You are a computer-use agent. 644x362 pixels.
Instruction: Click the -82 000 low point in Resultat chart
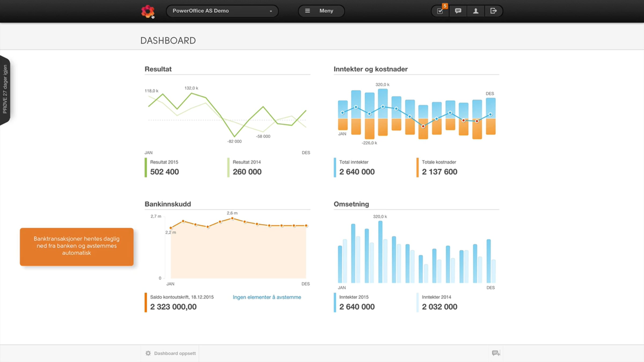coord(234,136)
